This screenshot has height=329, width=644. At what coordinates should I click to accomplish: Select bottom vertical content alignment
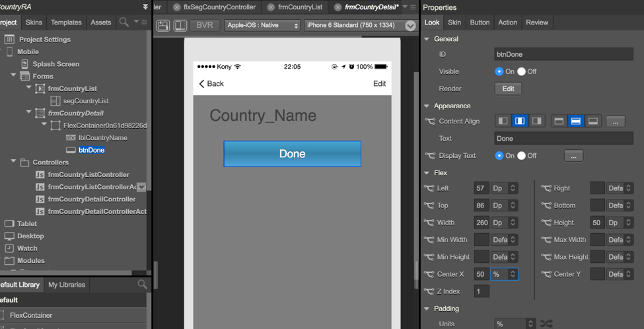coord(592,121)
